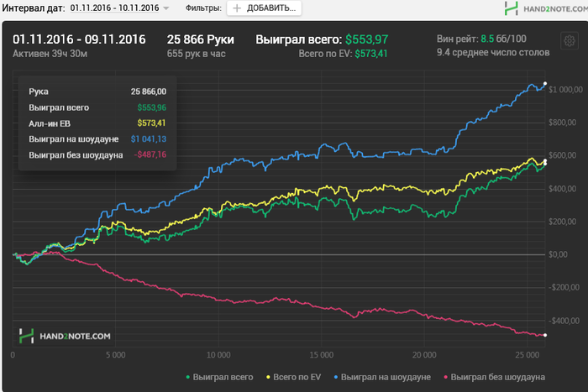Toggle the Выиграл на шоудауне legend series
The height and width of the screenshot is (392, 588).
[x=382, y=377]
